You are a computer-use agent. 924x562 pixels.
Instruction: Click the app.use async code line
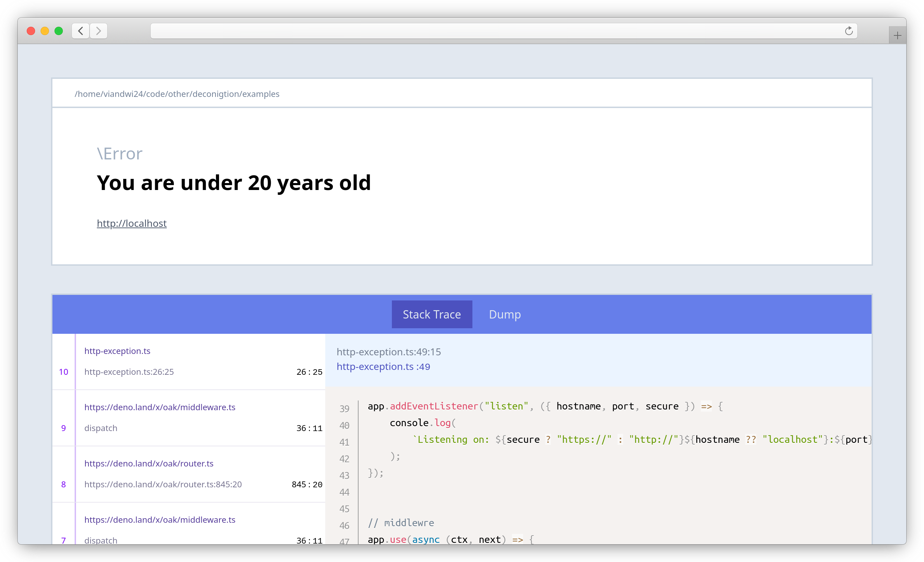pyautogui.click(x=450, y=539)
